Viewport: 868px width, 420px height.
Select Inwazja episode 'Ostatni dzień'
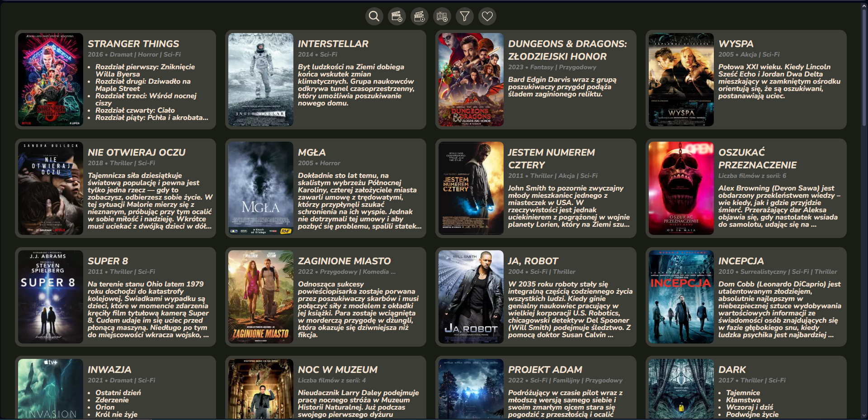[x=118, y=393]
